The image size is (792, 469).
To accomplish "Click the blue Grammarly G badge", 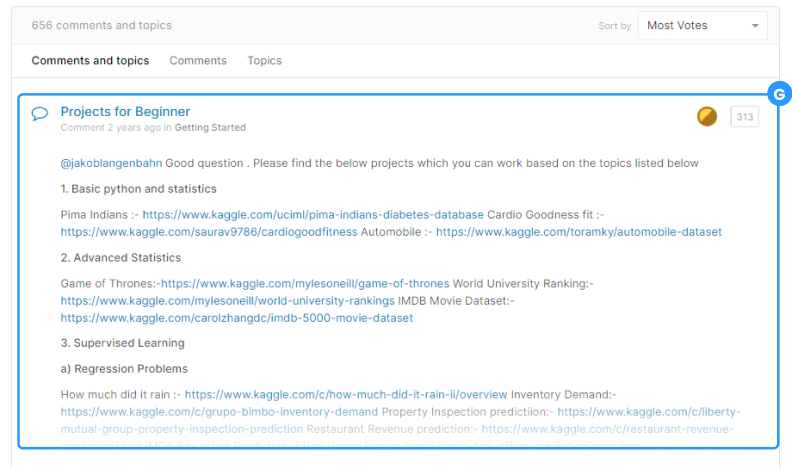I will [778, 94].
